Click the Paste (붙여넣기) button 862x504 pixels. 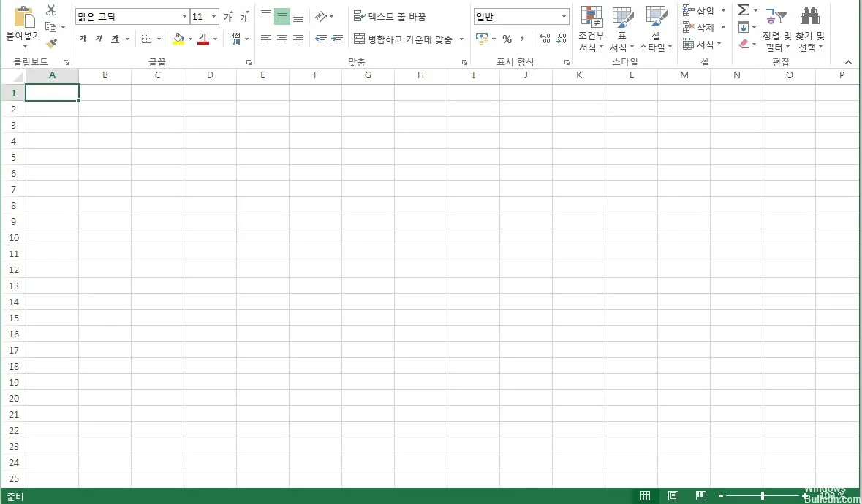point(23,26)
